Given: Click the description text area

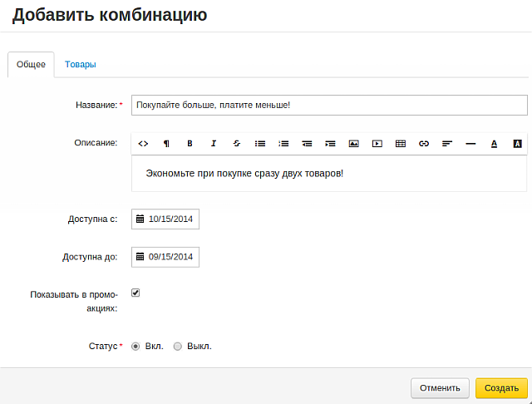Looking at the screenshot, I should [329, 174].
